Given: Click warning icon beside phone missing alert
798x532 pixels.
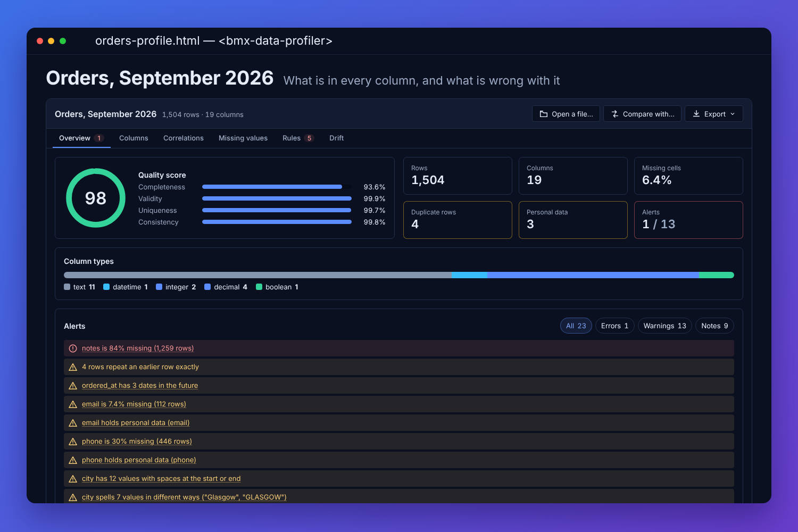Looking at the screenshot, I should pyautogui.click(x=73, y=442).
